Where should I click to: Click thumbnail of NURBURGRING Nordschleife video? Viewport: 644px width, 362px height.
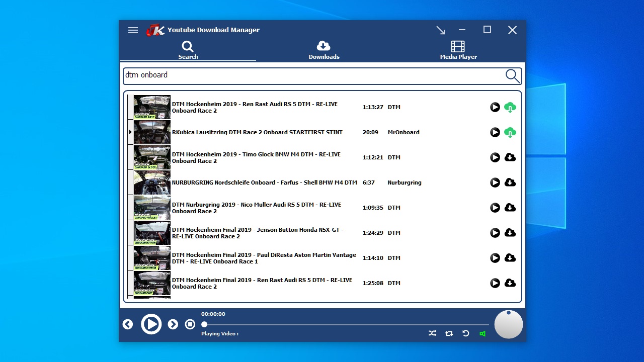(x=152, y=183)
